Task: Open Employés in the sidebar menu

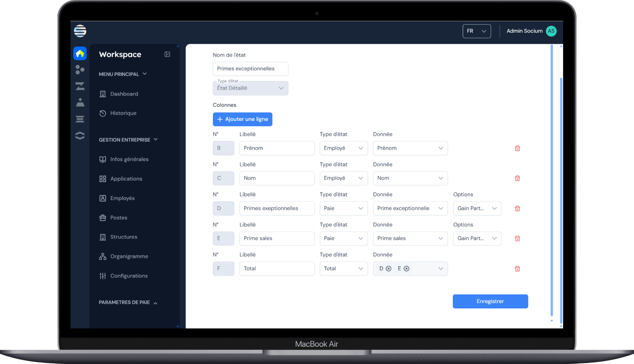Action: coord(122,198)
